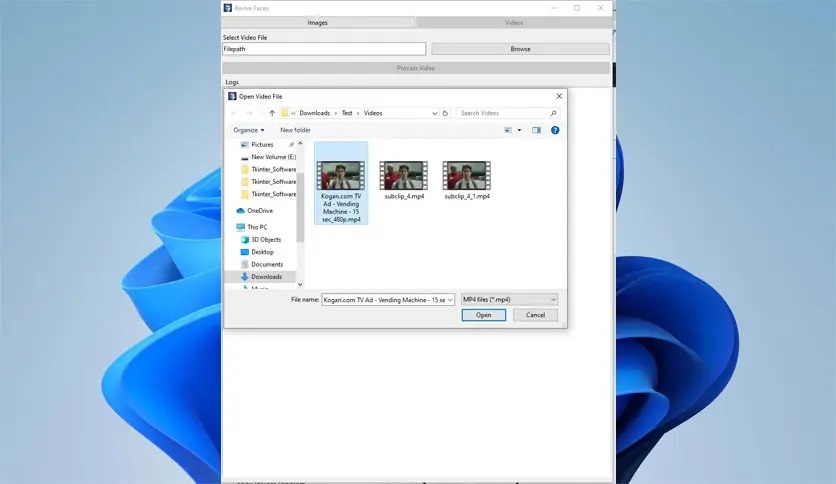Click Browse in Revive Faces window
The height and width of the screenshot is (484, 836).
(x=520, y=49)
